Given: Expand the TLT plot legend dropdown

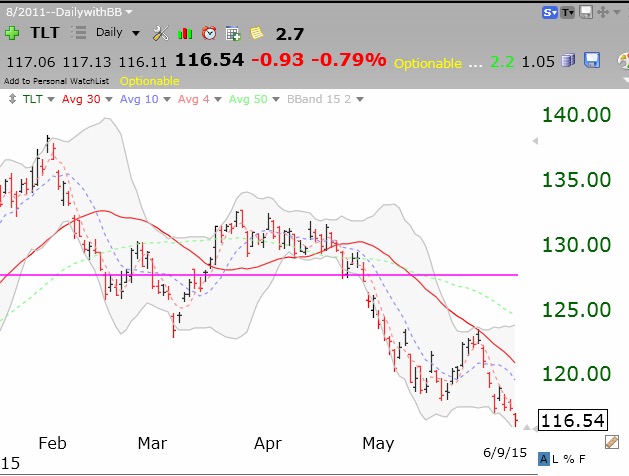Looking at the screenshot, I should point(51,99).
